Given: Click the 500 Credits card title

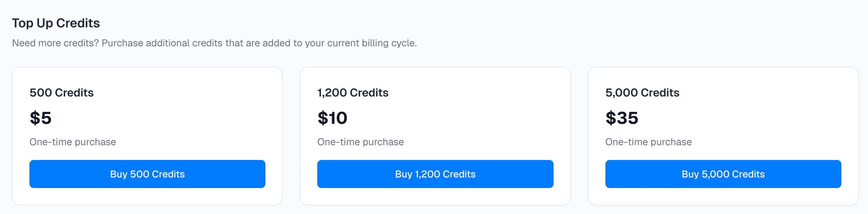Looking at the screenshot, I should [x=61, y=93].
